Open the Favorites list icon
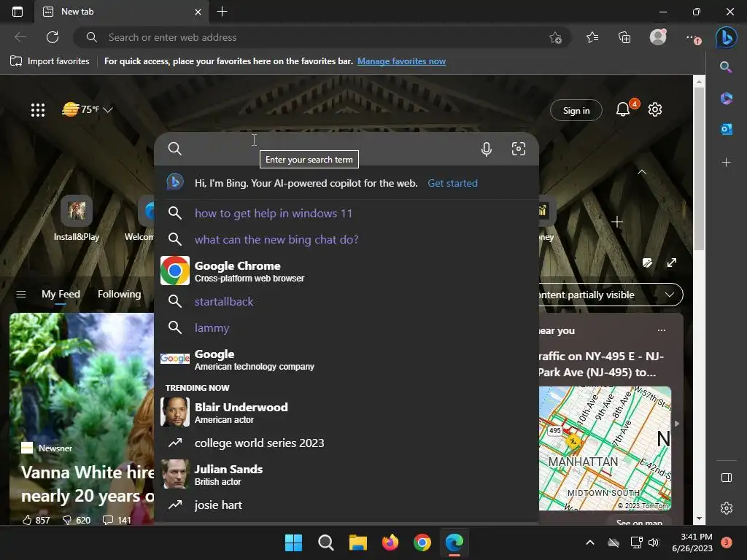747x560 pixels. [592, 37]
